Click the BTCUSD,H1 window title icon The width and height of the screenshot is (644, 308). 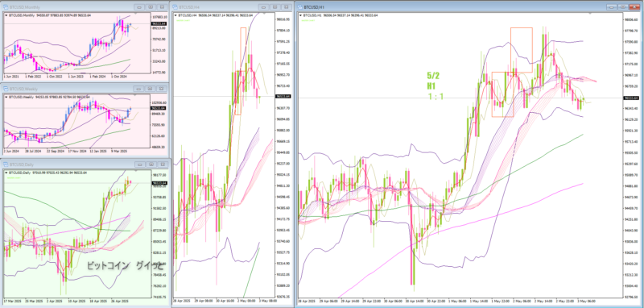point(300,7)
